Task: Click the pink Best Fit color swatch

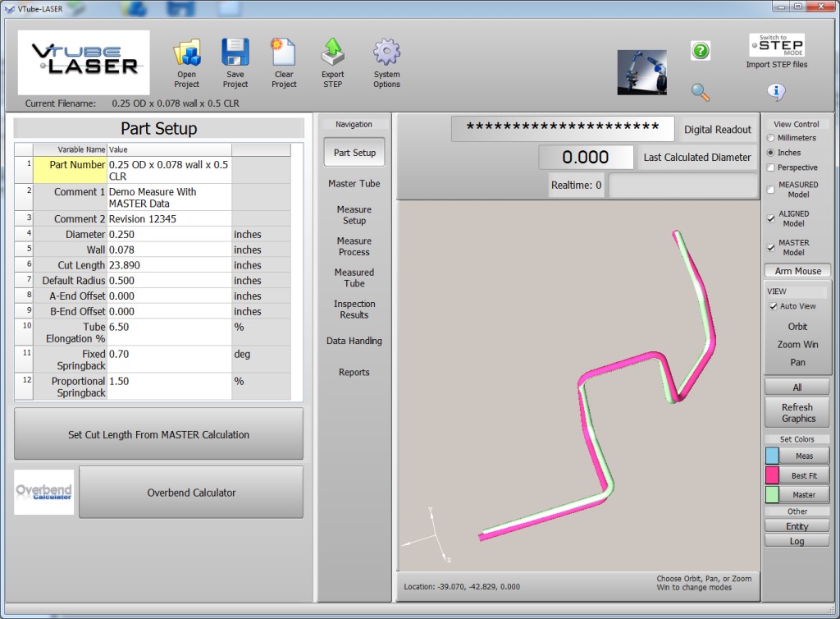Action: pyautogui.click(x=773, y=475)
